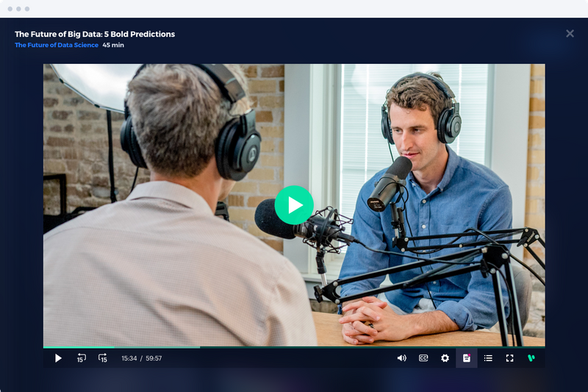The height and width of the screenshot is (392, 588).
Task: Click the green play button overlay
Action: tap(294, 205)
